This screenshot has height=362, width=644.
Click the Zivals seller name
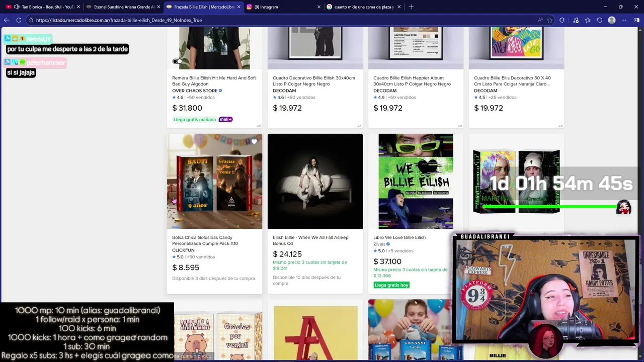(x=379, y=244)
